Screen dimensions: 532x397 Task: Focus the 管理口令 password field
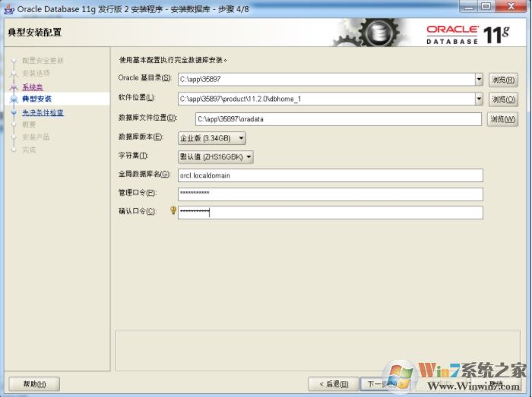coord(330,194)
